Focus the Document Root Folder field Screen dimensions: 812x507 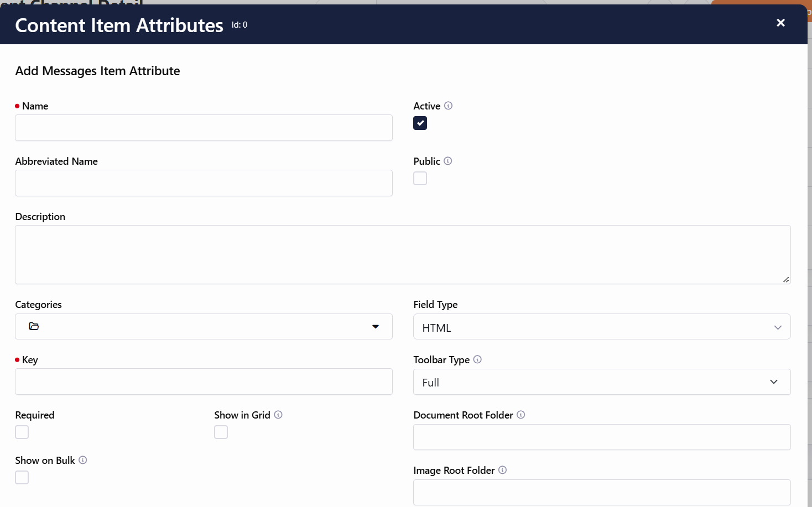point(602,437)
